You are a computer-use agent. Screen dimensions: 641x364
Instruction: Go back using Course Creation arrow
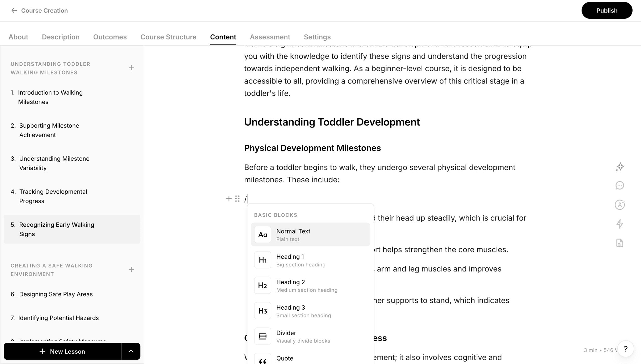coord(14,10)
